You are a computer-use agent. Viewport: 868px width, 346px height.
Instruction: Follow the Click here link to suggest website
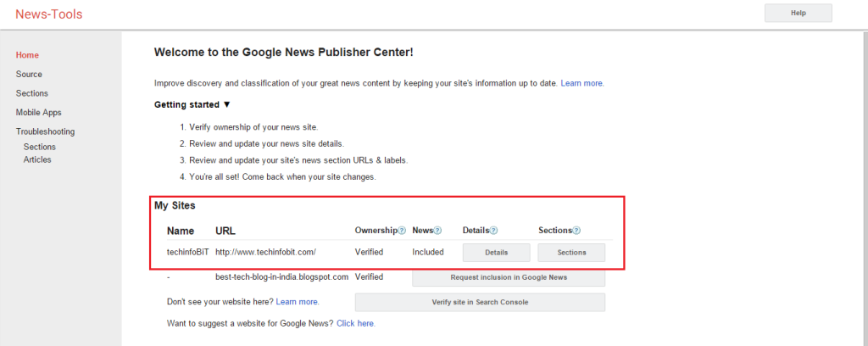point(355,323)
